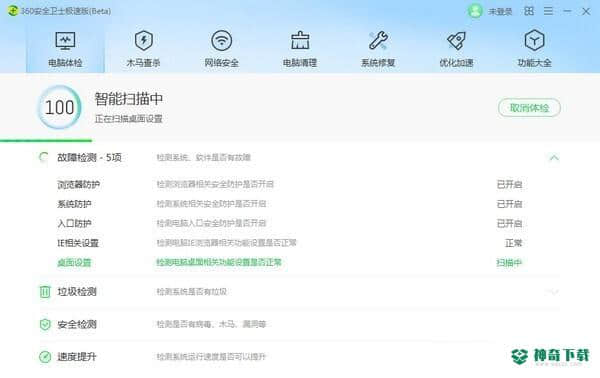Click 速度提升 heading
600x378 pixels.
(x=77, y=357)
